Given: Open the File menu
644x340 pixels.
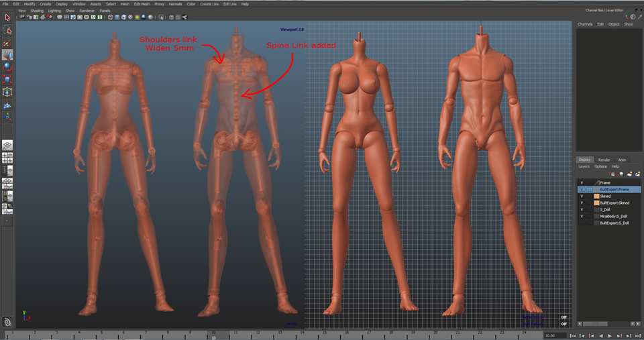Looking at the screenshot, I should point(5,4).
